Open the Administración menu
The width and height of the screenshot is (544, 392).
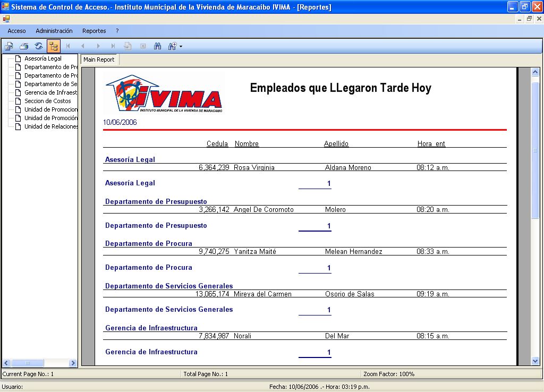[54, 31]
